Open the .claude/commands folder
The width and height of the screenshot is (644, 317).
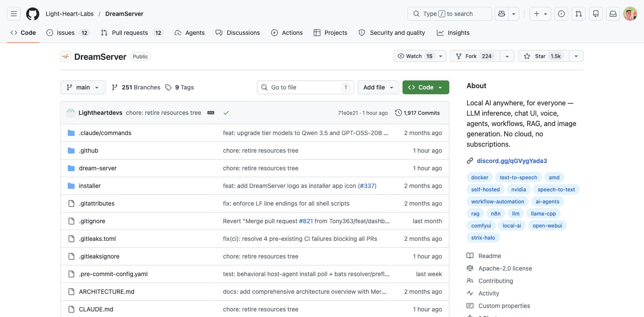[x=105, y=133]
